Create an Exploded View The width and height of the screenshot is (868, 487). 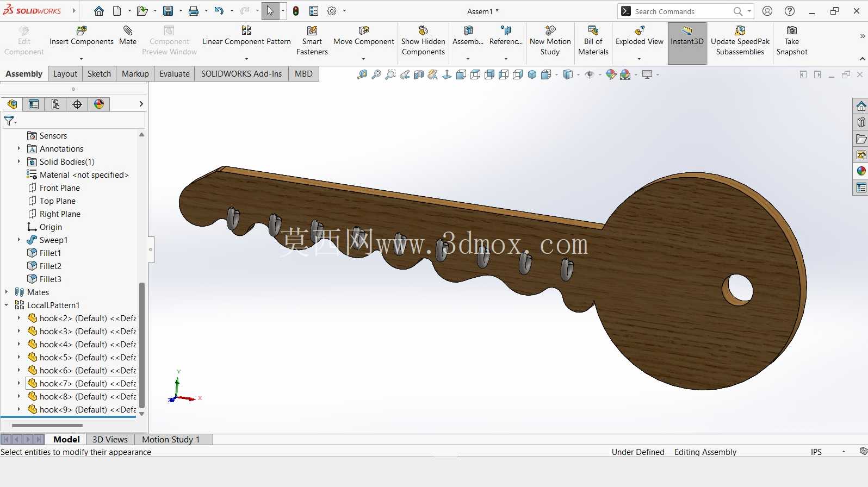pos(640,36)
